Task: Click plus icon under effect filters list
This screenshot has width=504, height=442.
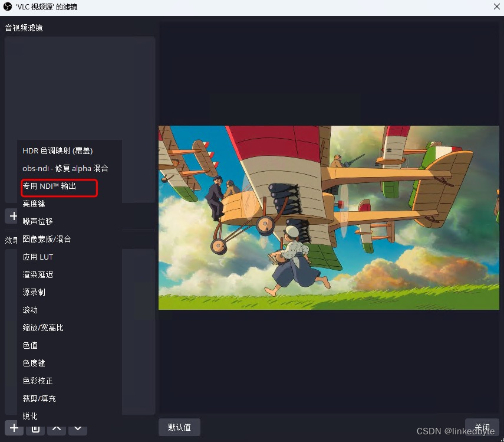Action: (x=14, y=428)
